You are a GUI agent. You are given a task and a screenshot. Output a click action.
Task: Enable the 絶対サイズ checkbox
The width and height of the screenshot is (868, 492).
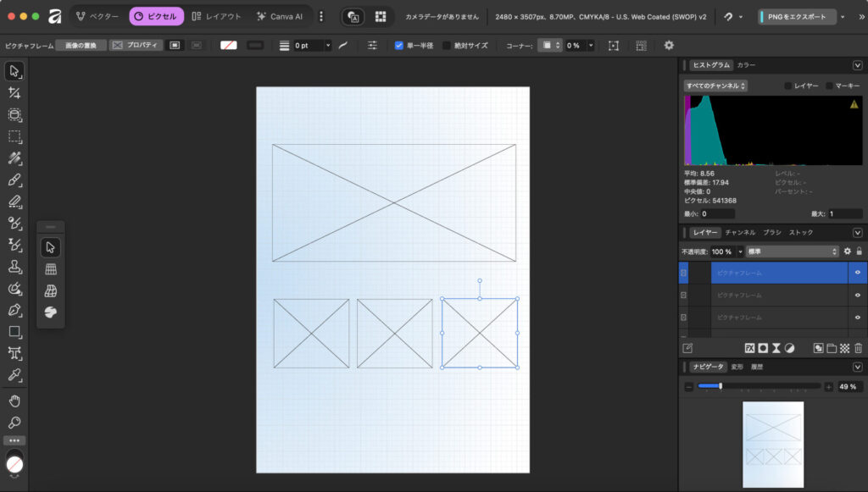[x=447, y=46]
